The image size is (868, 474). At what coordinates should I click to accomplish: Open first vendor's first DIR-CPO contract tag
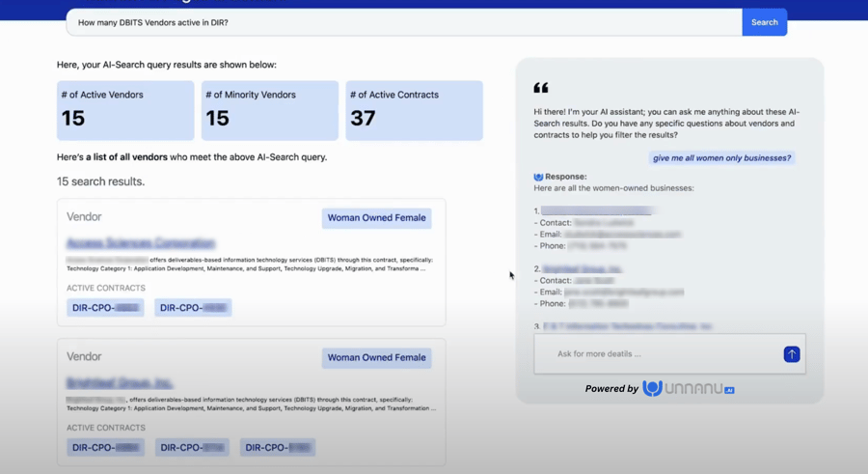(105, 308)
